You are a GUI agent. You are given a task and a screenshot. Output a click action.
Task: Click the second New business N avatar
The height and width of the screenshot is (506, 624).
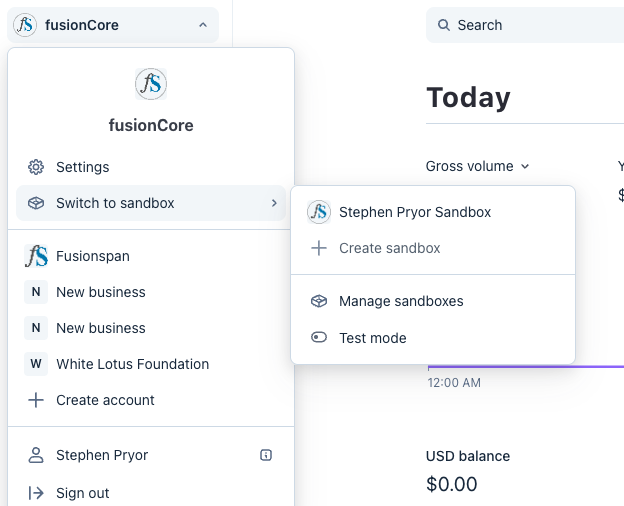click(36, 328)
